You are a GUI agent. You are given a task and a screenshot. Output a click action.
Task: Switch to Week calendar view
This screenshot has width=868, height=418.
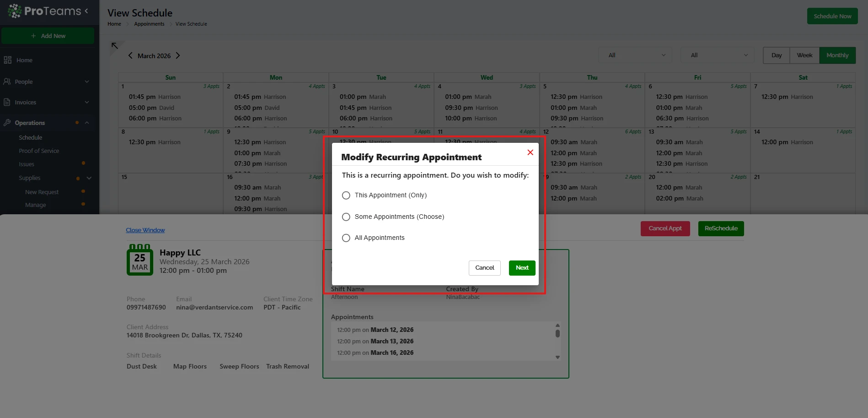pos(804,55)
